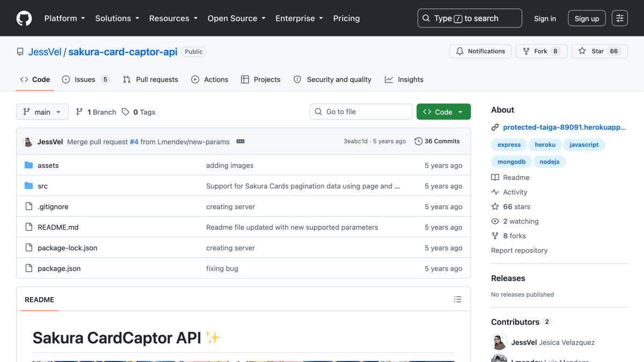Image resolution: width=644 pixels, height=362 pixels.
Task: Click the tag icon beside 0 Tags
Action: pyautogui.click(x=126, y=112)
